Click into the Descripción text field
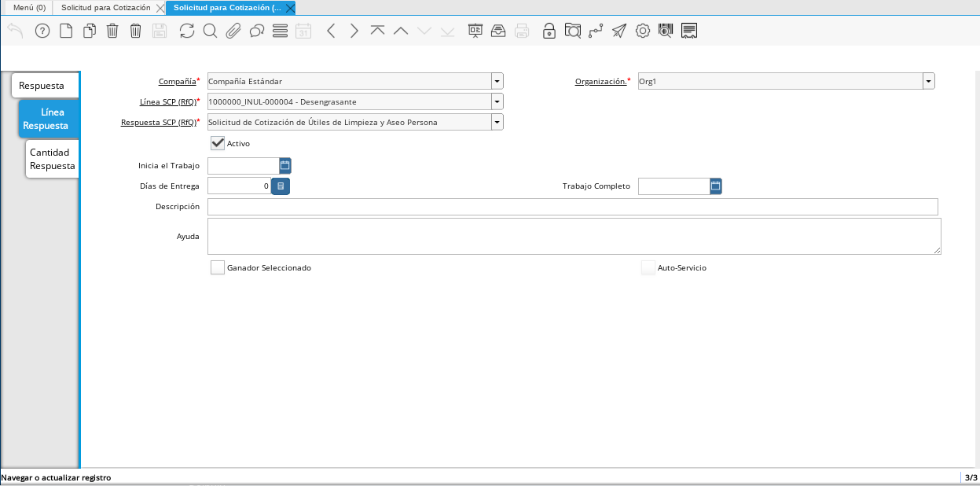Viewport: 980px width, 486px height. pyautogui.click(x=573, y=207)
